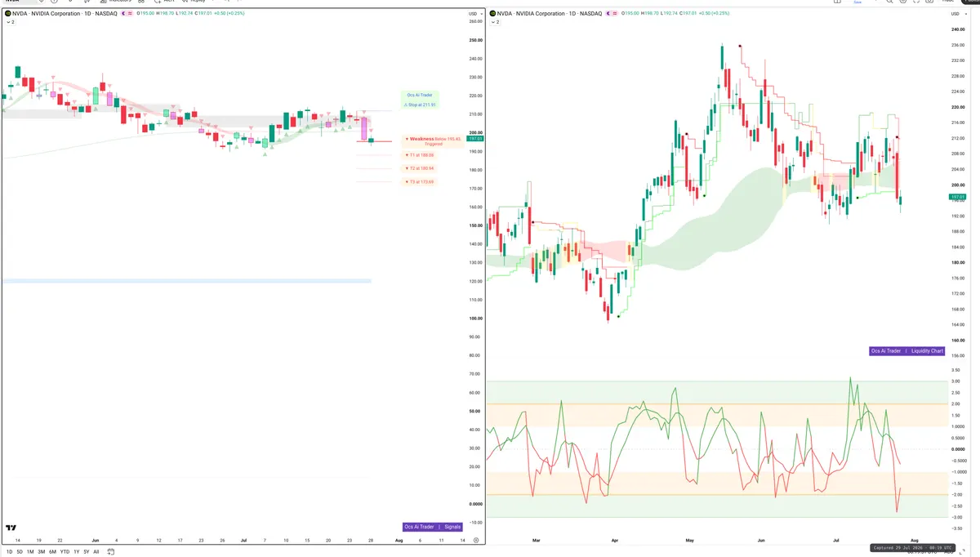The width and height of the screenshot is (980, 557).
Task: Click the T2 at 180.94 target label
Action: (x=420, y=168)
